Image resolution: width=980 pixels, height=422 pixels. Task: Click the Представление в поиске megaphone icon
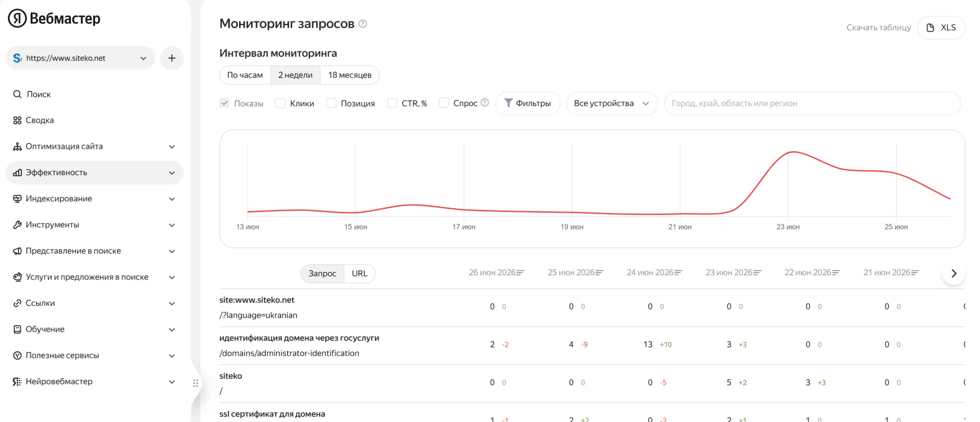(17, 251)
